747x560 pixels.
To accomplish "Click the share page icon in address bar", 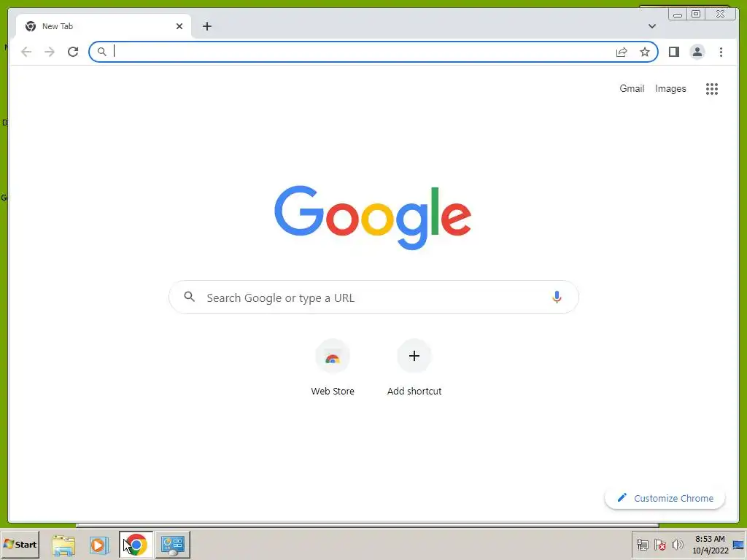I will (622, 52).
